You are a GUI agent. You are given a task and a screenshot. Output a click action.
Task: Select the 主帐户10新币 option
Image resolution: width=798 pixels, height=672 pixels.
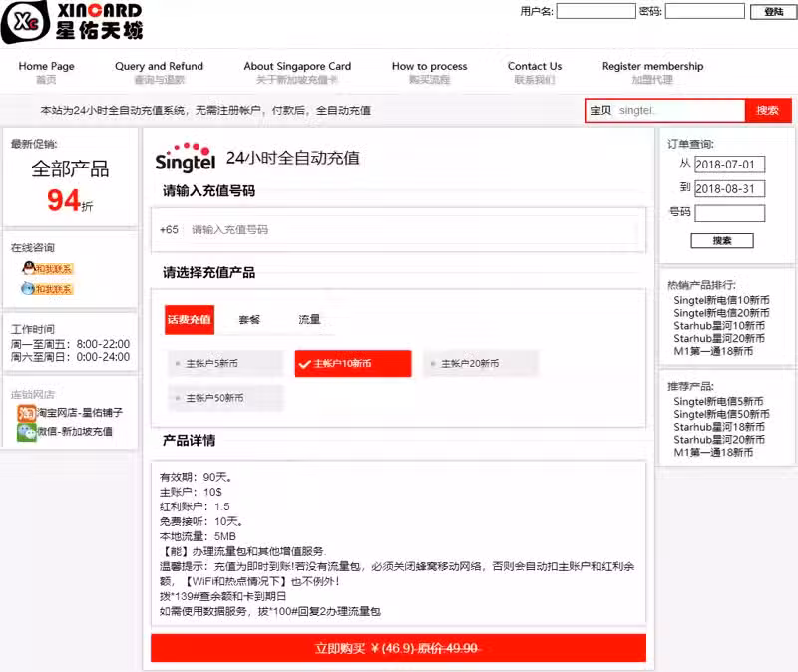coord(353,363)
